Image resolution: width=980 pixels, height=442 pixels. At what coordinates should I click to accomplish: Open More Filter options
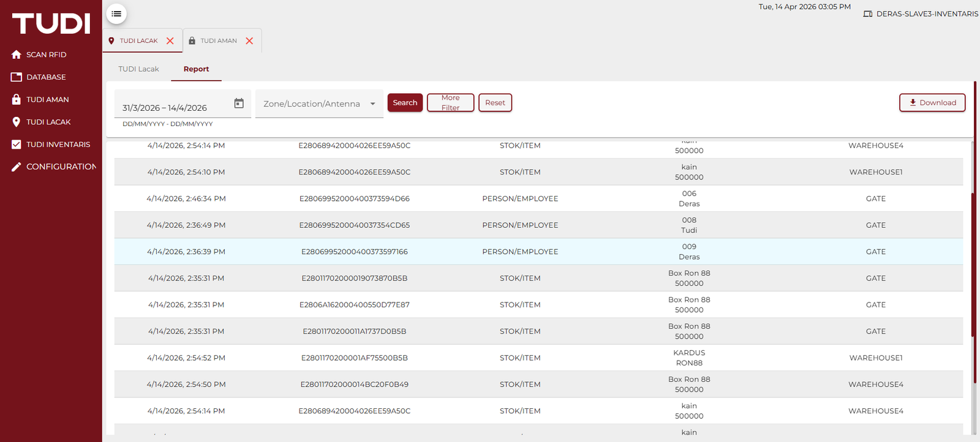coord(450,103)
